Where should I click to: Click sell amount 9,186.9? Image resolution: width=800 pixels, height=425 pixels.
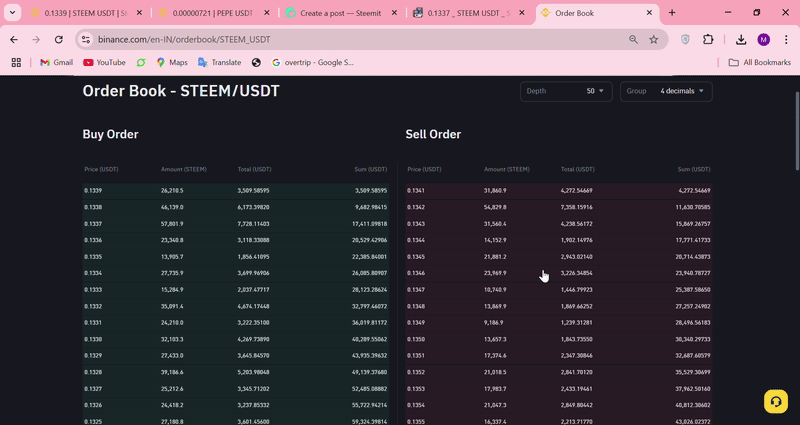[493, 322]
